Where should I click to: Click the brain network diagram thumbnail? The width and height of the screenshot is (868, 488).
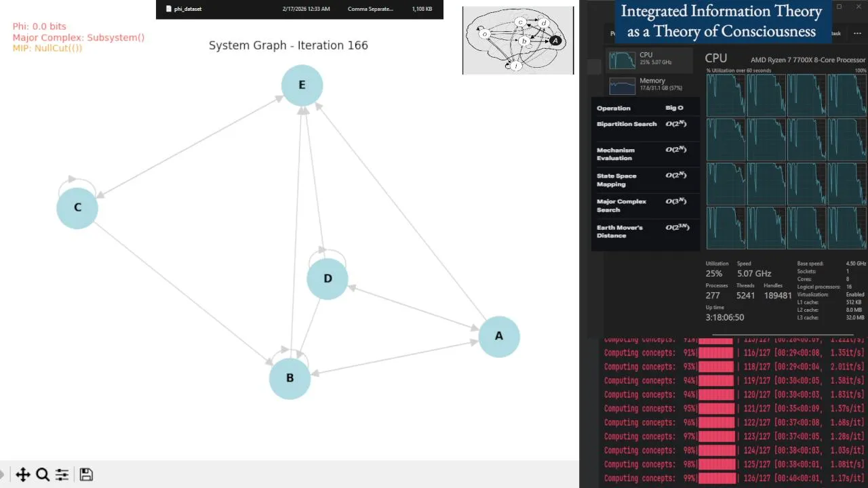(x=518, y=40)
